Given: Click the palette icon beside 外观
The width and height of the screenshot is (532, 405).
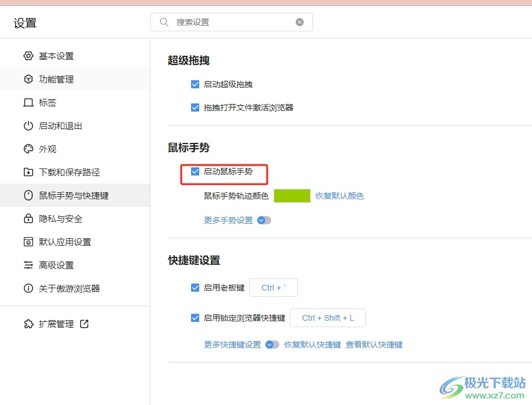Looking at the screenshot, I should (28, 149).
